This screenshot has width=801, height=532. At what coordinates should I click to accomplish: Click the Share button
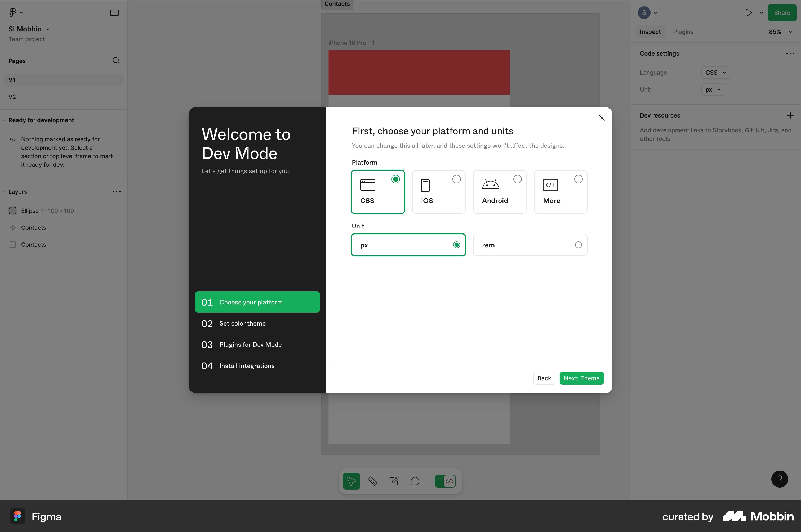[x=782, y=12]
